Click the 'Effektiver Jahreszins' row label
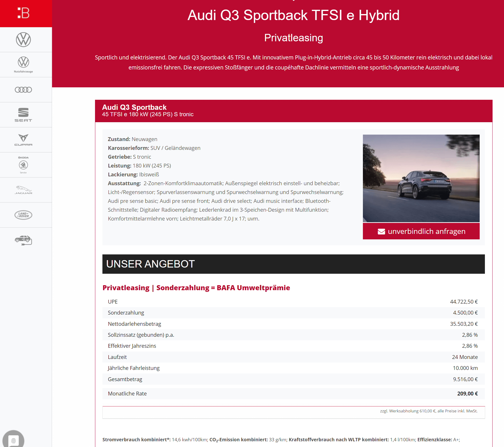Viewport: 504px width, 447px height. pos(132,346)
